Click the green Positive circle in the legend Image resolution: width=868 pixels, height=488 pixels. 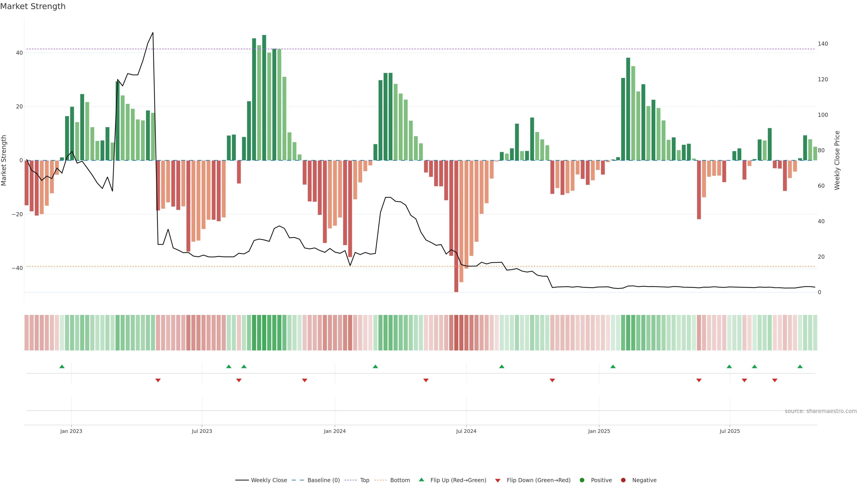click(582, 480)
